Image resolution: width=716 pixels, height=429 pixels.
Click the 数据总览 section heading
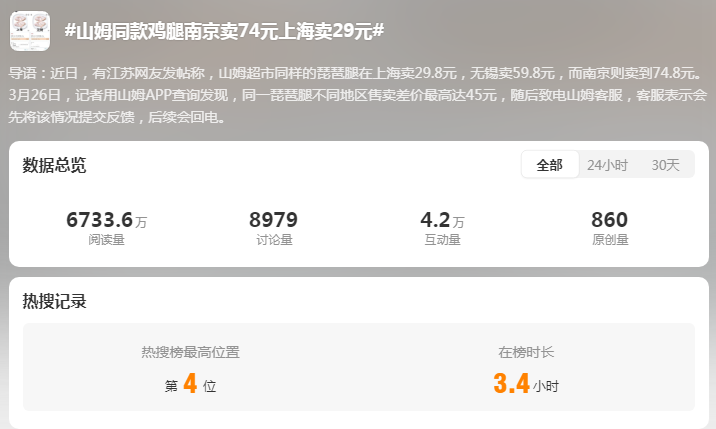54,165
